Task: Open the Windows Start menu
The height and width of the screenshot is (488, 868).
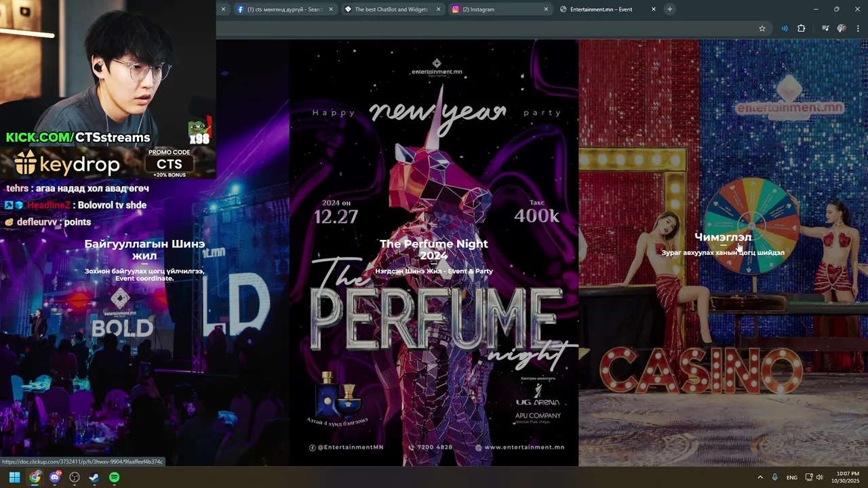Action: click(x=14, y=477)
